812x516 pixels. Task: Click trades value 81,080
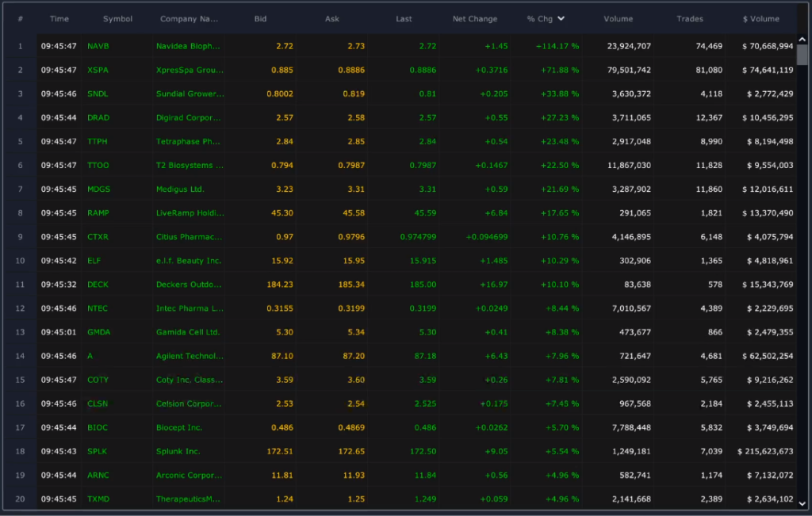click(709, 70)
